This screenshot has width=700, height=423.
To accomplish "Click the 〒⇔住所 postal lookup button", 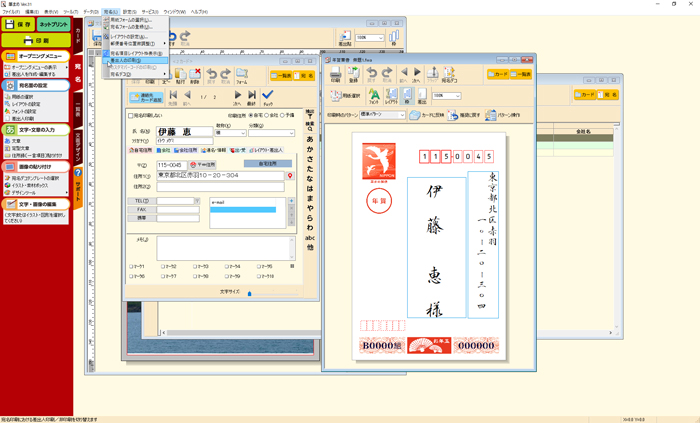I will 201,165.
